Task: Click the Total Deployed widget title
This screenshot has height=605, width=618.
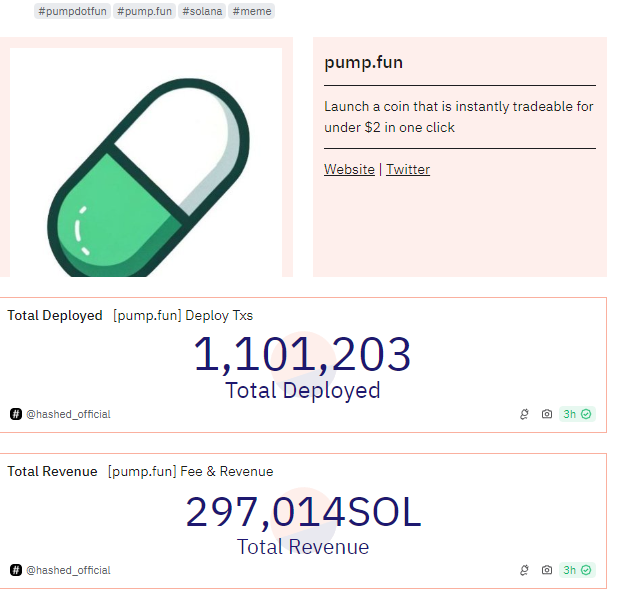Action: pos(55,315)
